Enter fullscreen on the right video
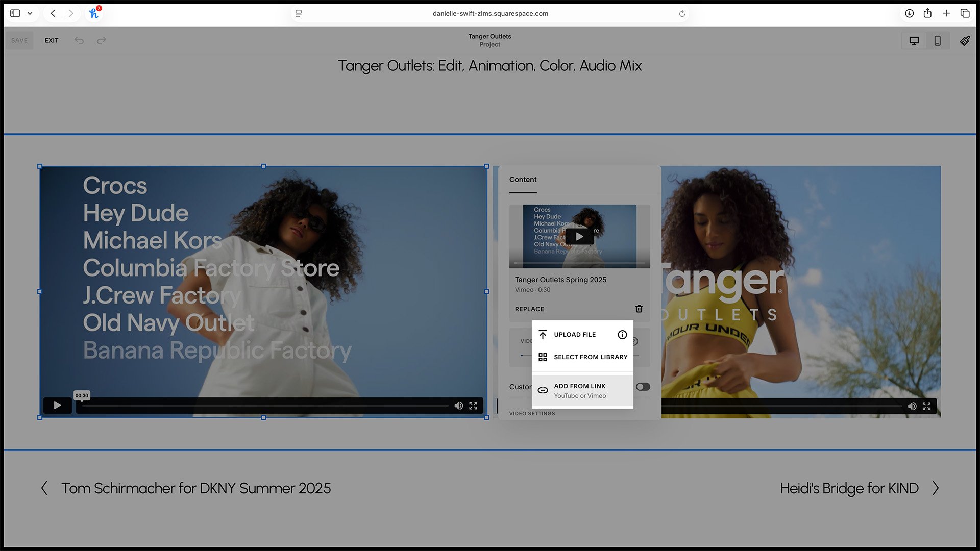 [x=927, y=406]
